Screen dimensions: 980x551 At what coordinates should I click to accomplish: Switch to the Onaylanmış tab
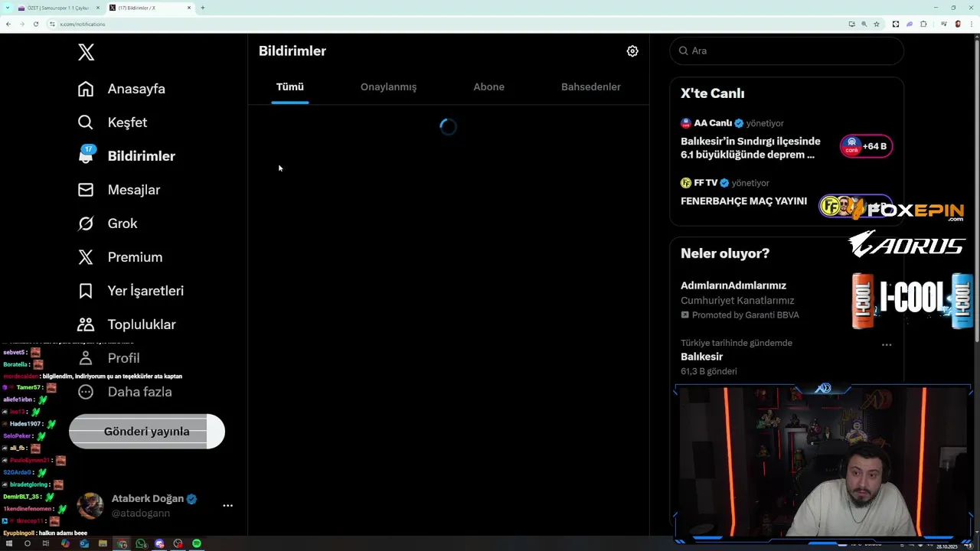388,86
